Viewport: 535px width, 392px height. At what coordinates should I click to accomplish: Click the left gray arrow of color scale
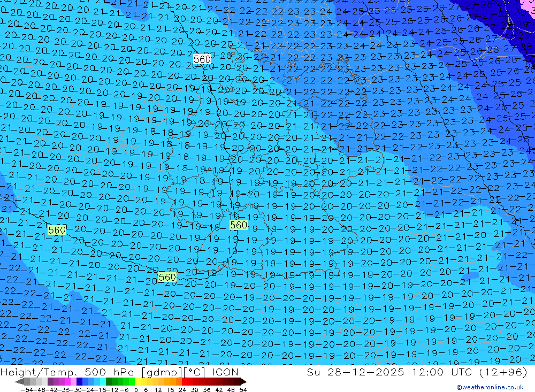[20, 381]
